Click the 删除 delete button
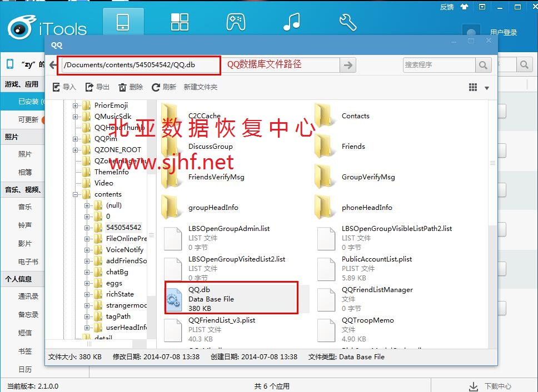538x392 pixels. (131, 87)
